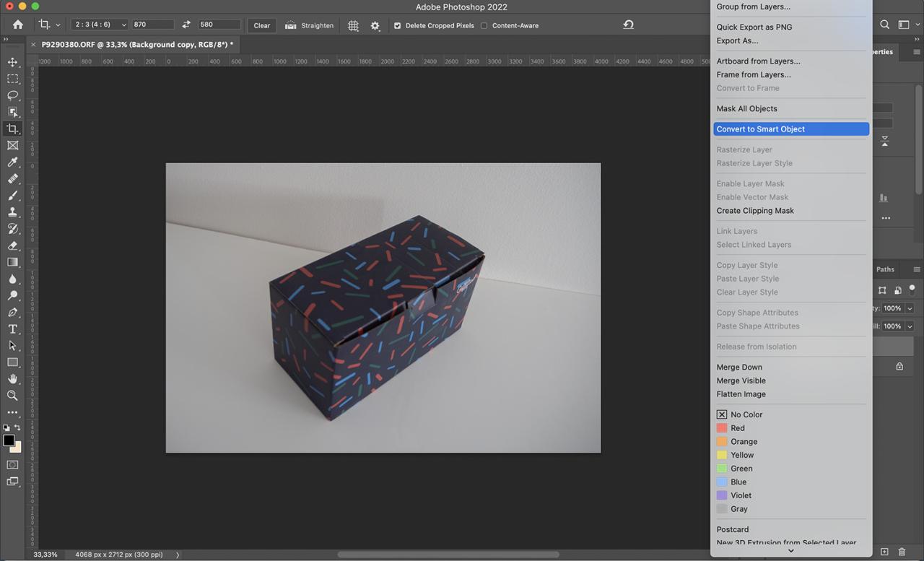Select the Pen tool
This screenshot has width=924, height=561.
tap(12, 312)
